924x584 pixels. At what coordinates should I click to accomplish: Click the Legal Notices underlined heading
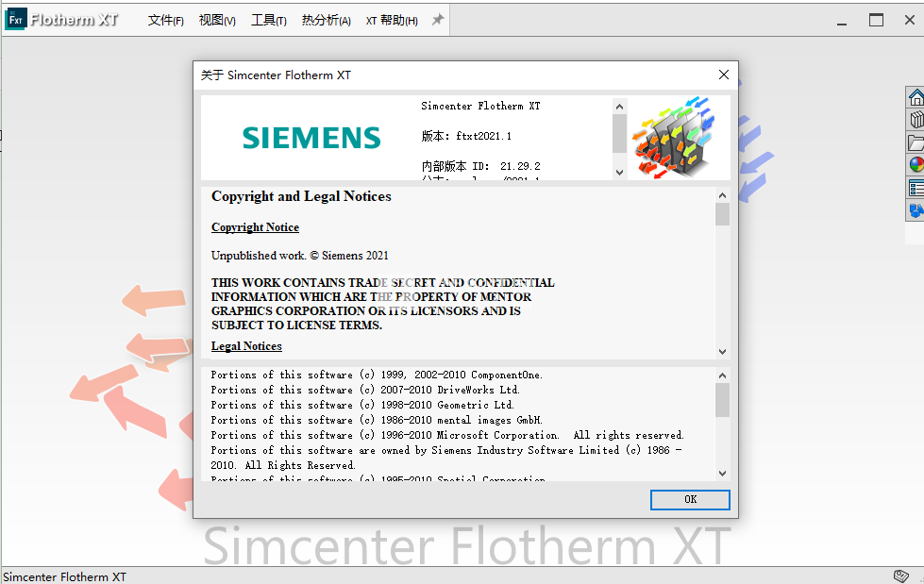[x=246, y=346]
